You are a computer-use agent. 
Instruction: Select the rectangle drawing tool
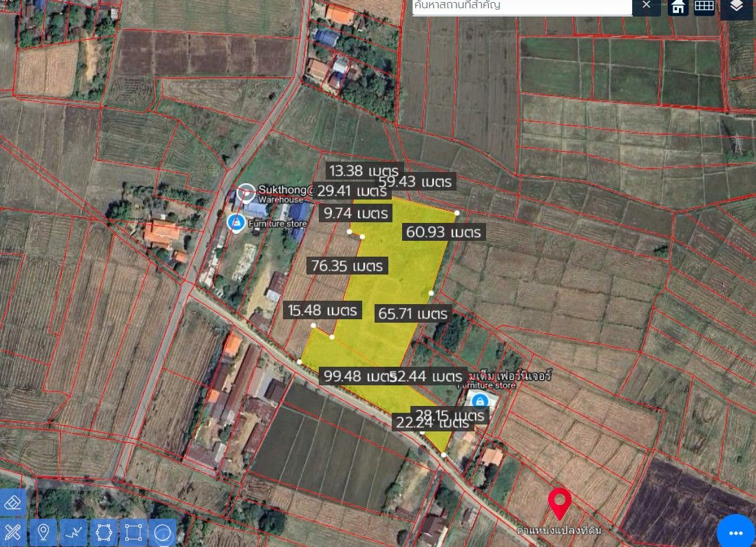pos(134,532)
